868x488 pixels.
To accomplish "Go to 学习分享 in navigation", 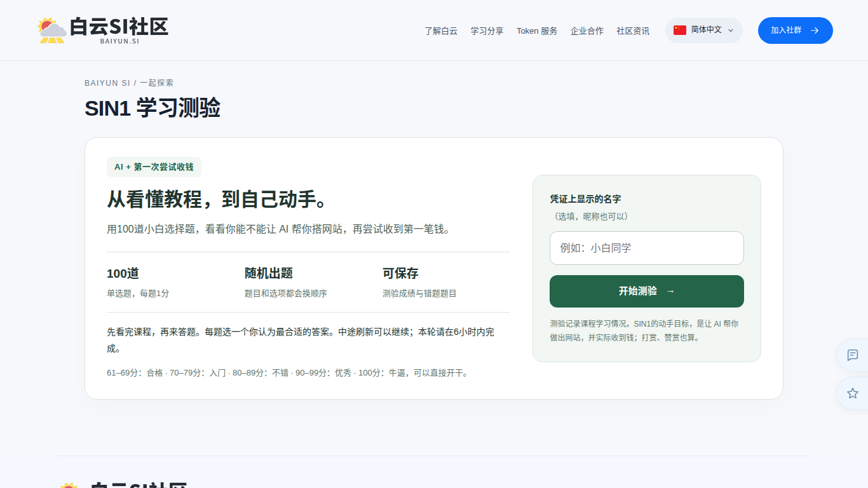I will (x=487, y=30).
